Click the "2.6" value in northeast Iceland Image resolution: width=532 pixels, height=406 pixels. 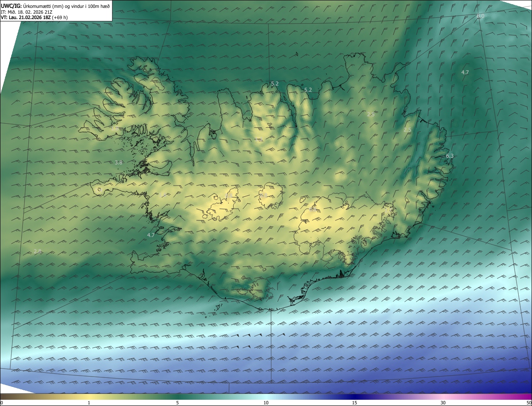(x=371, y=114)
